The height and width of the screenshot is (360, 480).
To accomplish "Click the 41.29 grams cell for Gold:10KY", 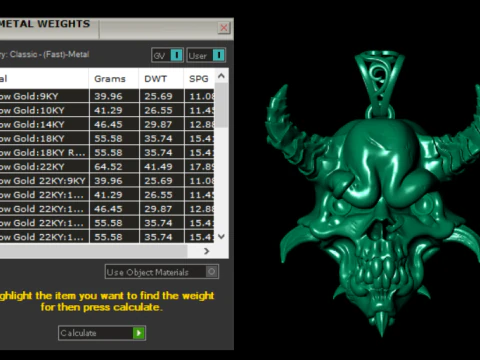I will (x=114, y=110).
